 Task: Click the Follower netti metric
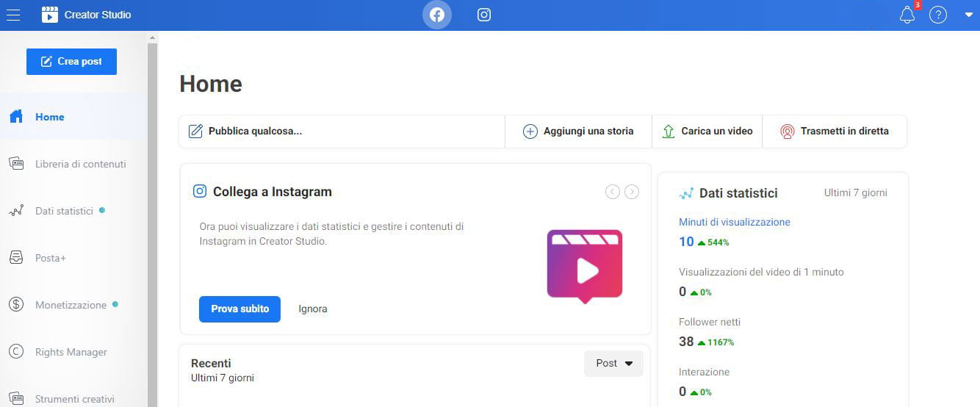(x=710, y=322)
